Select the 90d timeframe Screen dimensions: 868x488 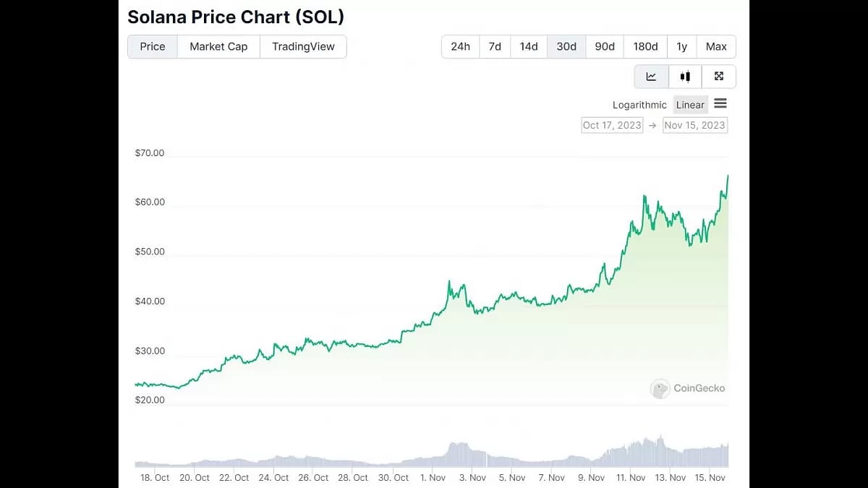pyautogui.click(x=605, y=46)
